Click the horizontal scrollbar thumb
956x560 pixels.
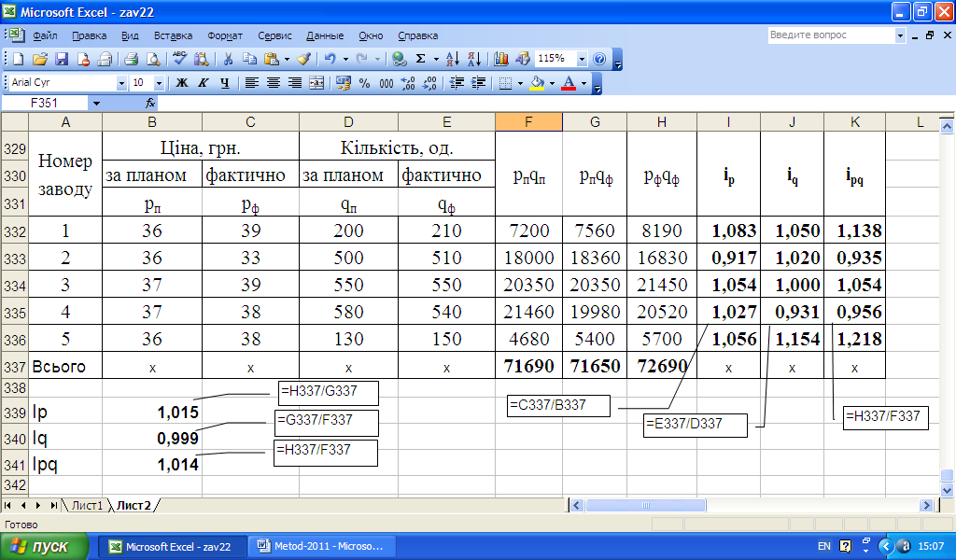646,505
